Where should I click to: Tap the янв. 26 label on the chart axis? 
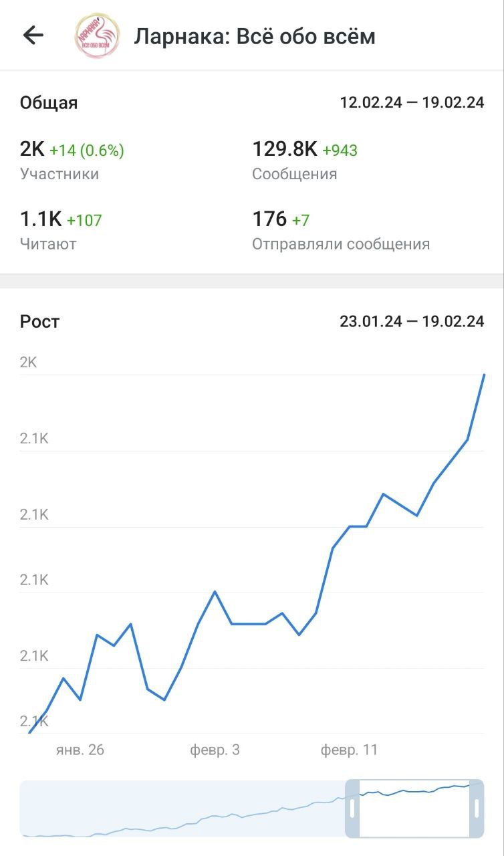coord(80,750)
